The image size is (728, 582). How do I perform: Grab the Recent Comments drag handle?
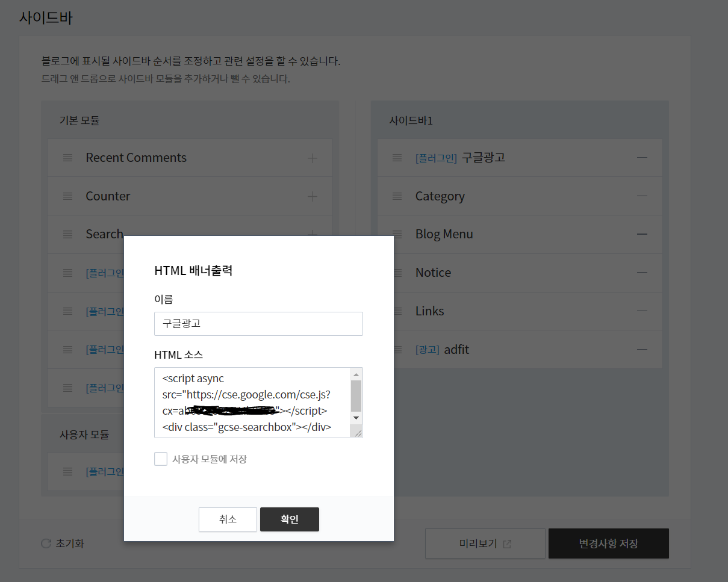68,158
